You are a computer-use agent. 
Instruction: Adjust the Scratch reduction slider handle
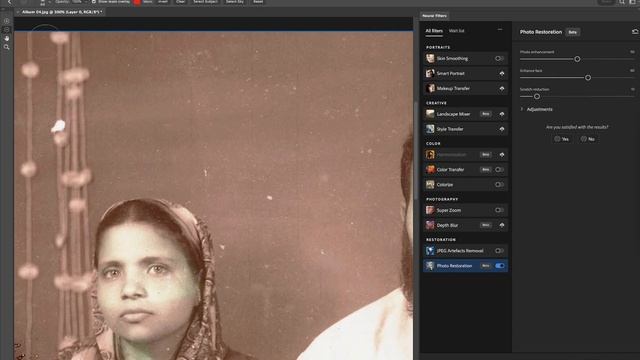pos(537,97)
